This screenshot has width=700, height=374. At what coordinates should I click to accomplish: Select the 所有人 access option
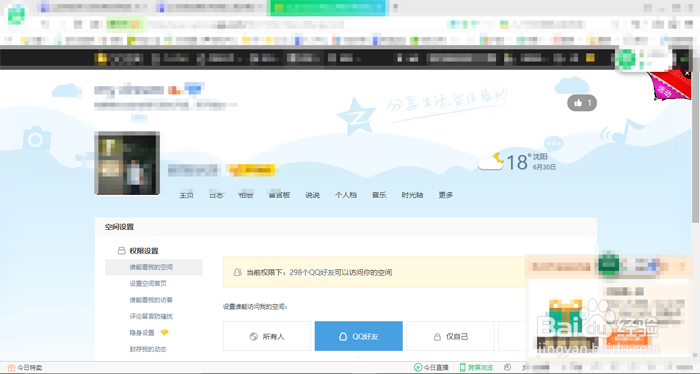tap(267, 336)
